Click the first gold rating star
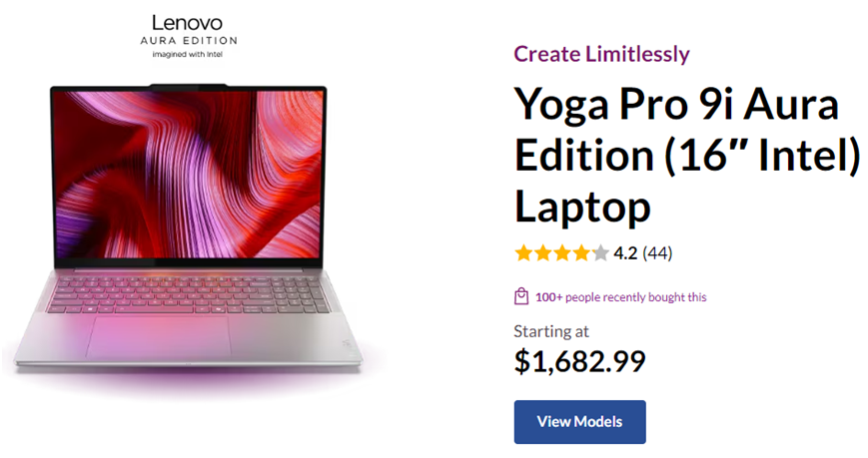This screenshot has height=458, width=868. click(522, 253)
